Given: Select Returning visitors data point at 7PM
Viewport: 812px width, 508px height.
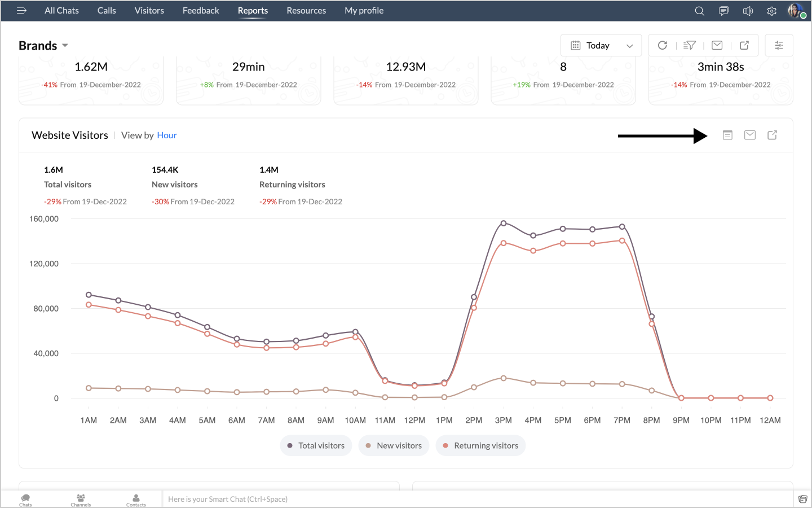Looking at the screenshot, I should coord(622,240).
